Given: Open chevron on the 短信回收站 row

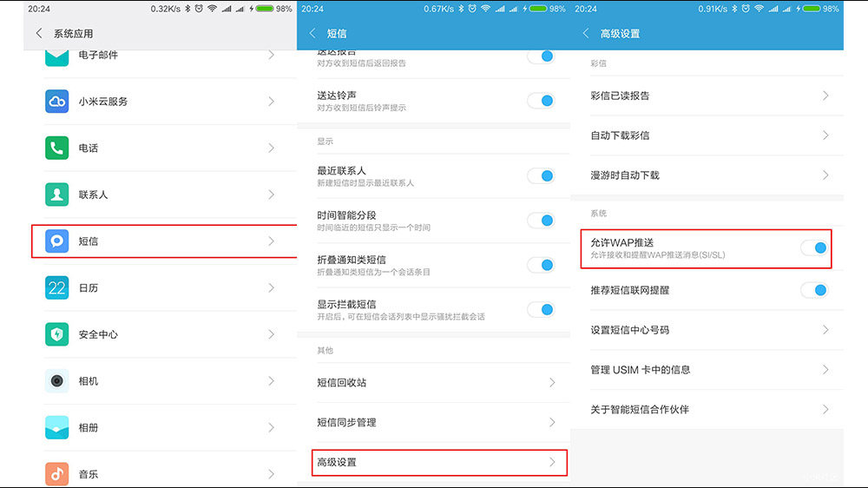Looking at the screenshot, I should 552,382.
